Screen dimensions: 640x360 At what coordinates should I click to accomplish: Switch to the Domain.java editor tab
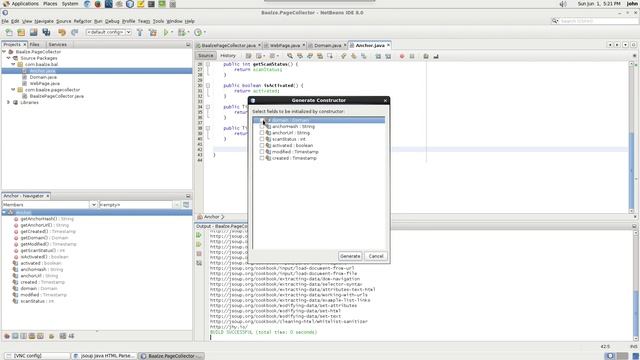[327, 45]
